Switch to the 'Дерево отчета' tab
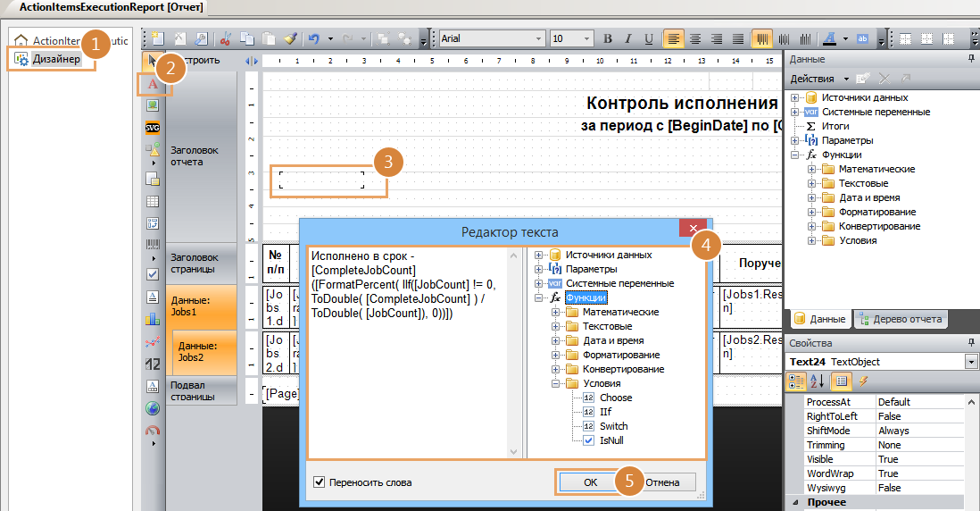The image size is (980, 511). coord(900,319)
